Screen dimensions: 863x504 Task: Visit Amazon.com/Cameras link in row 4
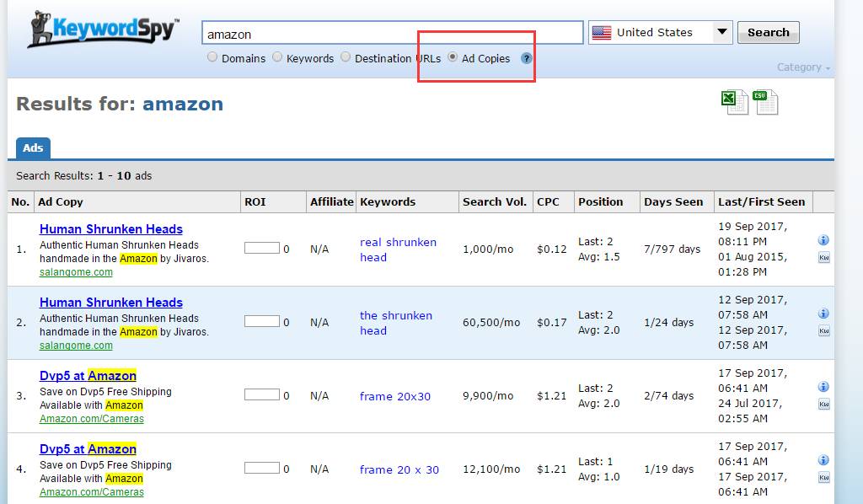point(92,491)
